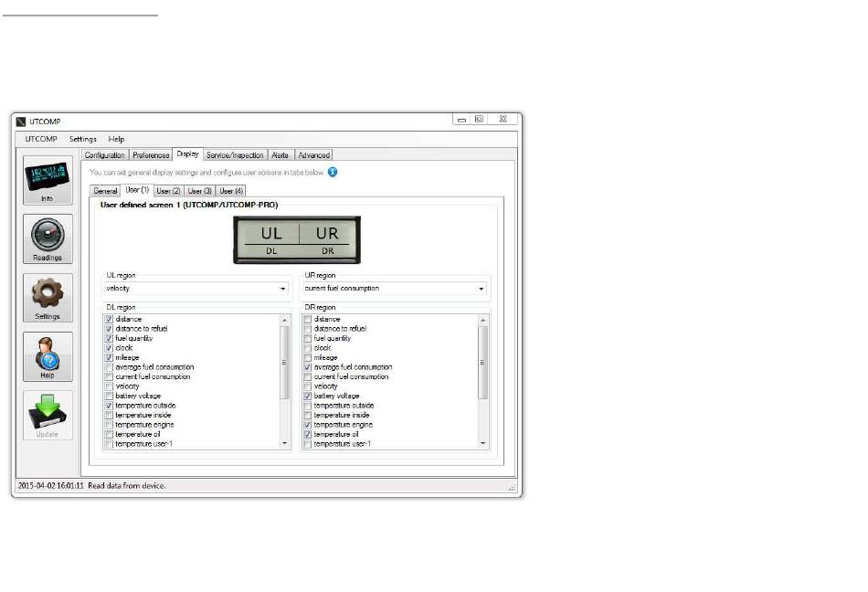Image resolution: width=868 pixels, height=592 pixels.
Task: Check mileage in DR region
Action: 308,357
